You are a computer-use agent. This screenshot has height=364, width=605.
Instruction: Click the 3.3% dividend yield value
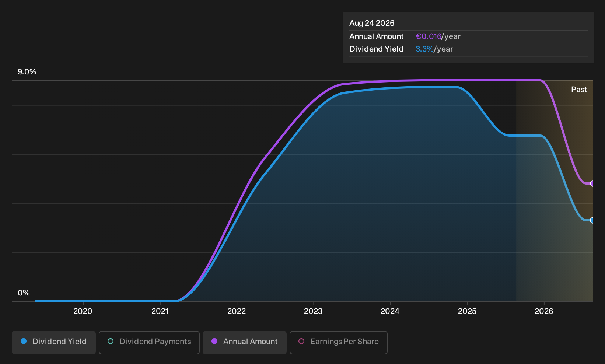point(424,49)
